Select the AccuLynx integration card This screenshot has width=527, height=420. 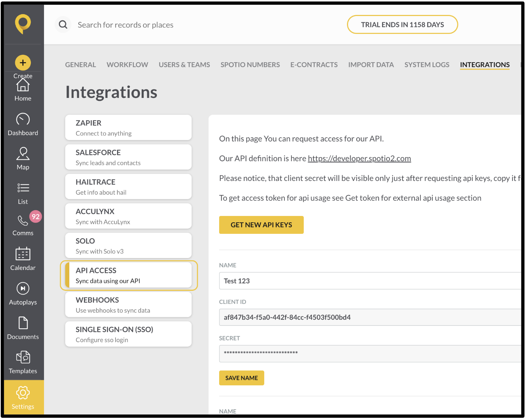(128, 216)
